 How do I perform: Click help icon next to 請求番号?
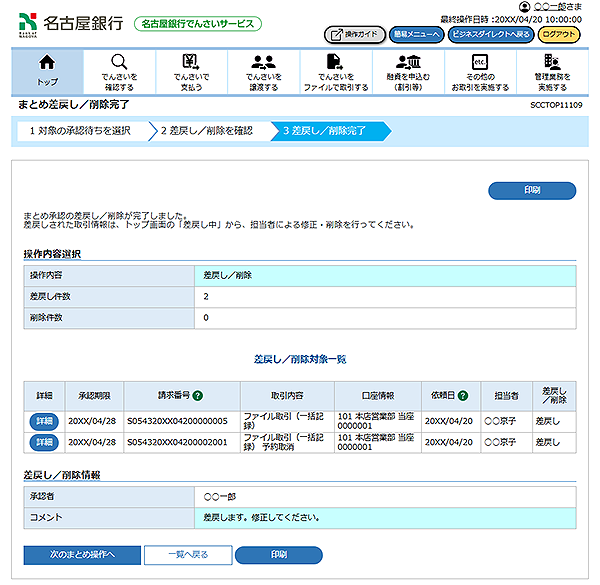coord(198,395)
